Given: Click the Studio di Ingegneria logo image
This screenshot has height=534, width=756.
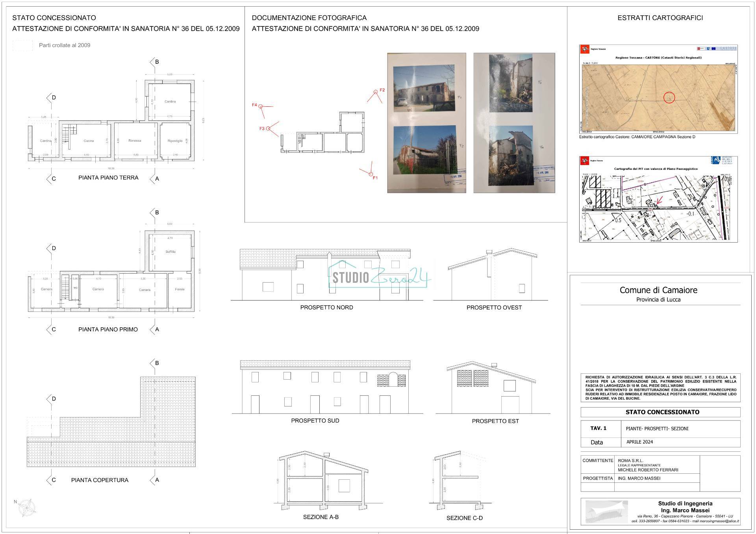Looking at the screenshot, I should click(607, 512).
